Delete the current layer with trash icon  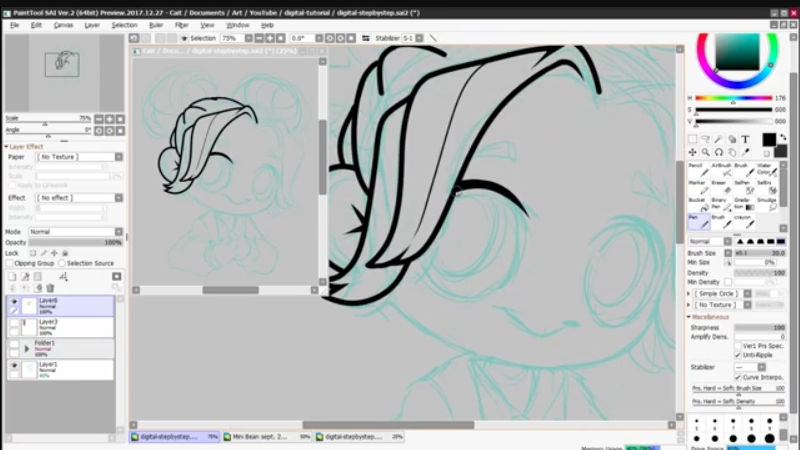coord(50,288)
